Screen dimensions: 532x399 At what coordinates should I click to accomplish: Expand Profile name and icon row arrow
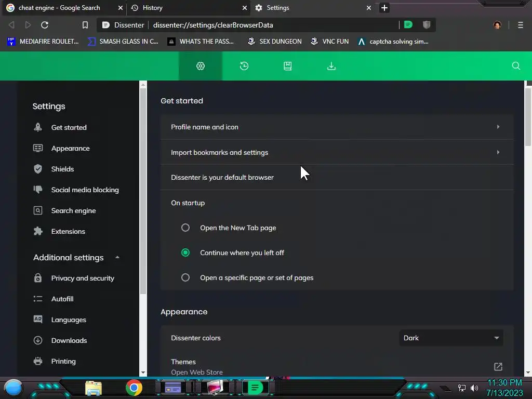(x=498, y=127)
